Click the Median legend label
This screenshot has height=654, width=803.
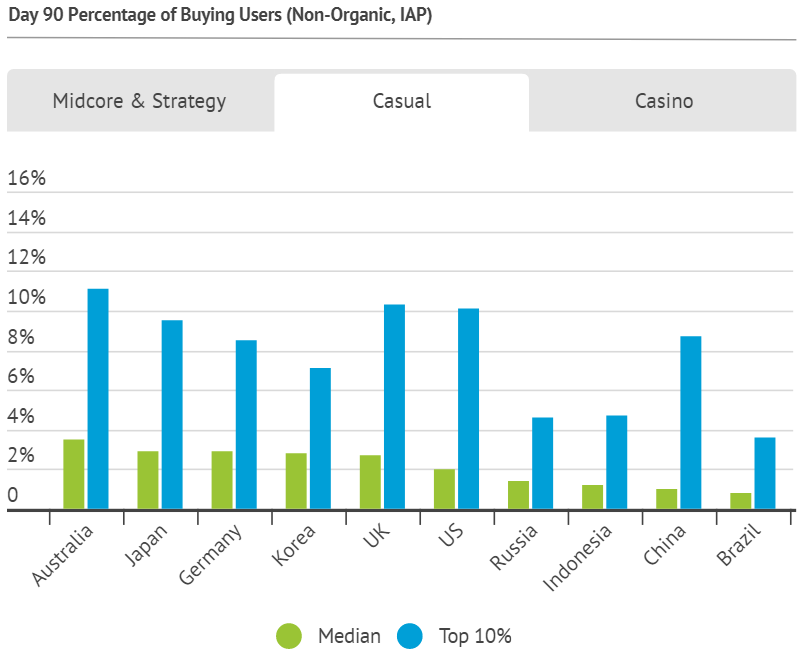click(349, 636)
